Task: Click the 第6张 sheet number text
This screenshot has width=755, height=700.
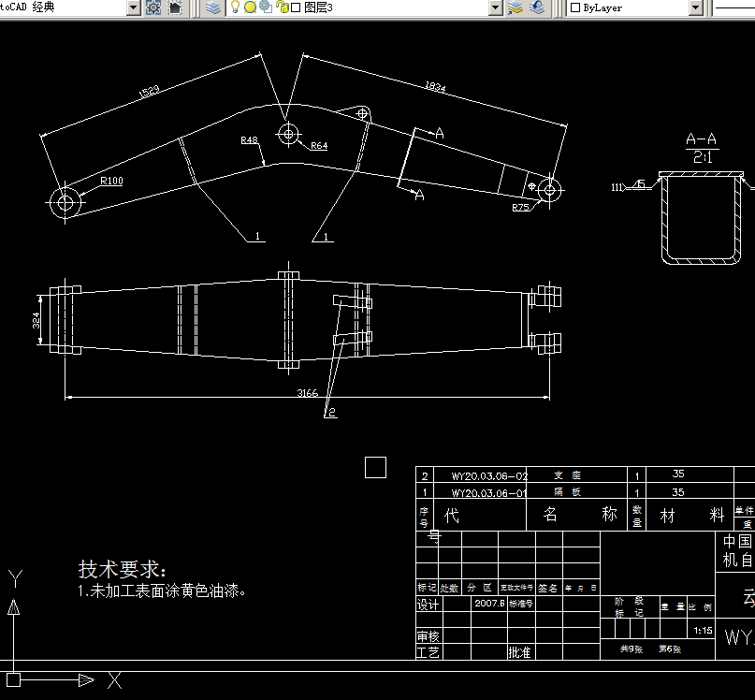Action: (x=670, y=649)
